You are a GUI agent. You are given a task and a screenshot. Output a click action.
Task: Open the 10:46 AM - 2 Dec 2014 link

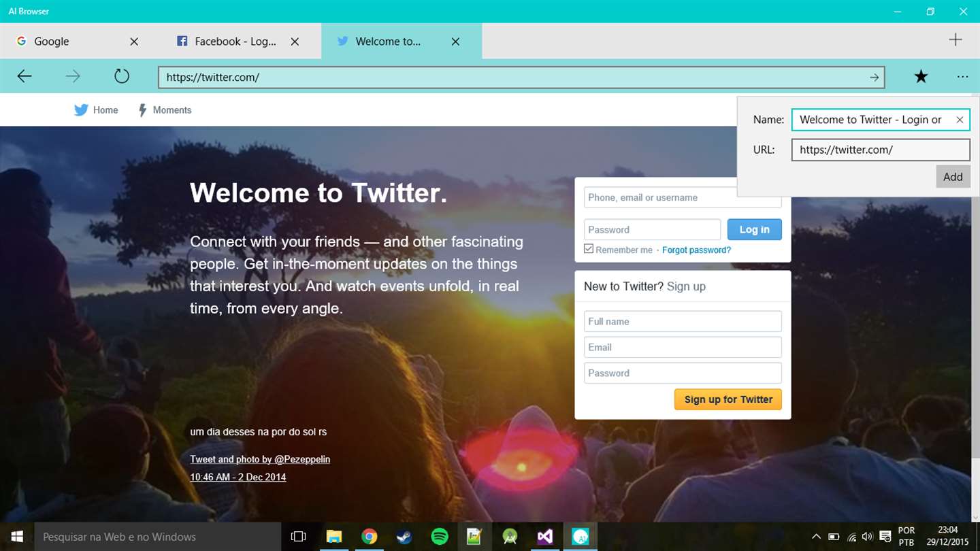[x=238, y=477]
